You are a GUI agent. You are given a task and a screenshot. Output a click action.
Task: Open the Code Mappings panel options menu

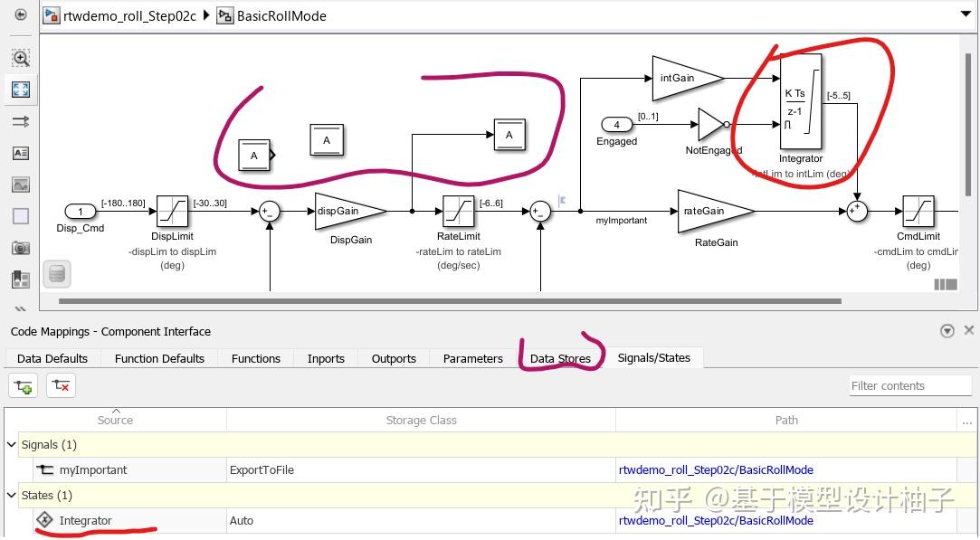coord(947,331)
